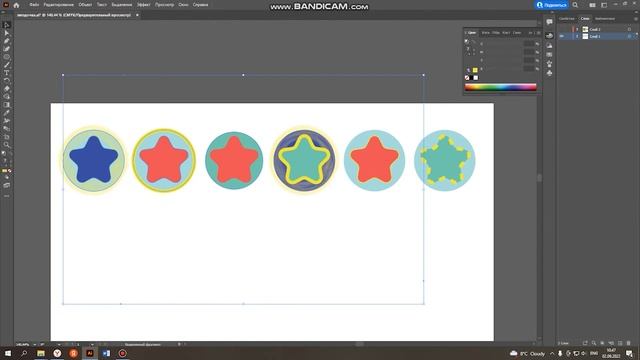Image resolution: width=640 pixels, height=360 pixels.
Task: Select the Type tool
Action: tap(7, 73)
